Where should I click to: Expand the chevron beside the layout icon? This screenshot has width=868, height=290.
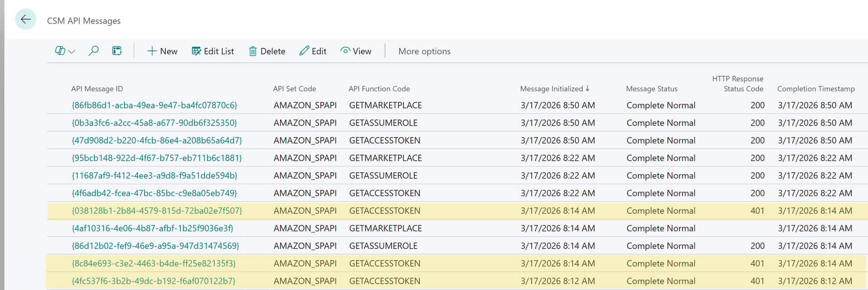tap(72, 51)
